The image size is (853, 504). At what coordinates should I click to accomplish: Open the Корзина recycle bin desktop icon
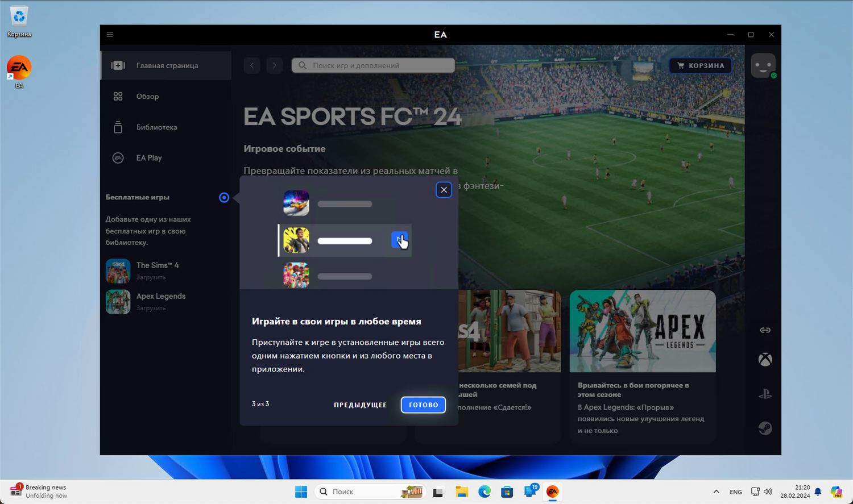pyautogui.click(x=19, y=22)
